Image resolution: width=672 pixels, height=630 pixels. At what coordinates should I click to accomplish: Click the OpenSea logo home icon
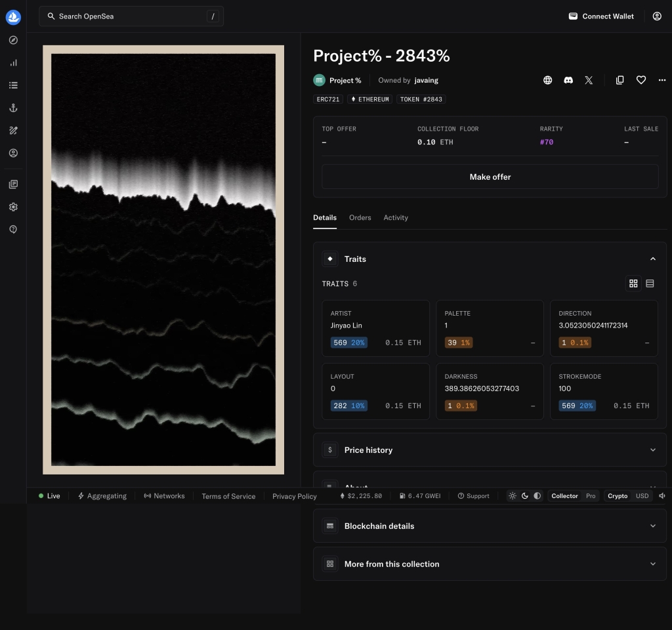[13, 17]
